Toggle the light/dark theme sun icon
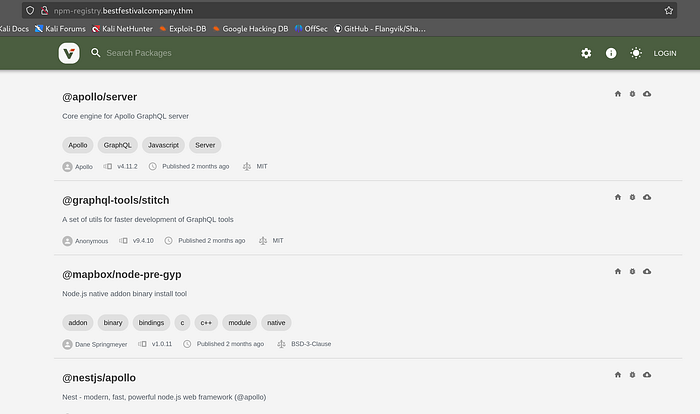This screenshot has width=700, height=414. click(x=636, y=53)
